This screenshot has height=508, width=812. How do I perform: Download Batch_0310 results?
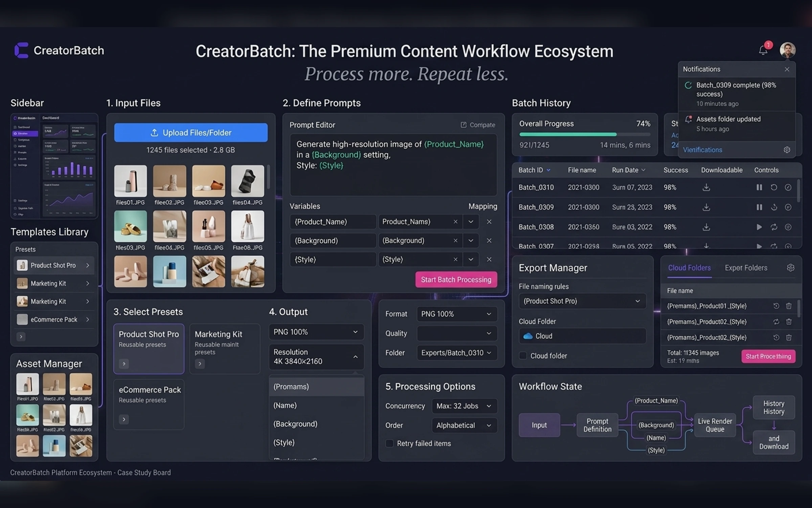pyautogui.click(x=706, y=187)
